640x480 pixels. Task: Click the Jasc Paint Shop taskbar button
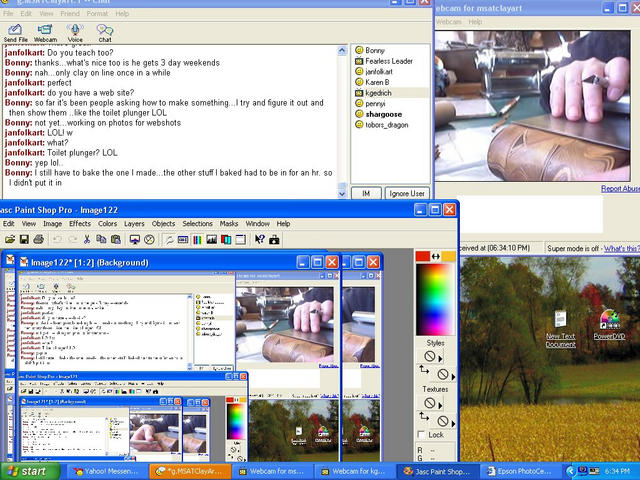coord(437,471)
